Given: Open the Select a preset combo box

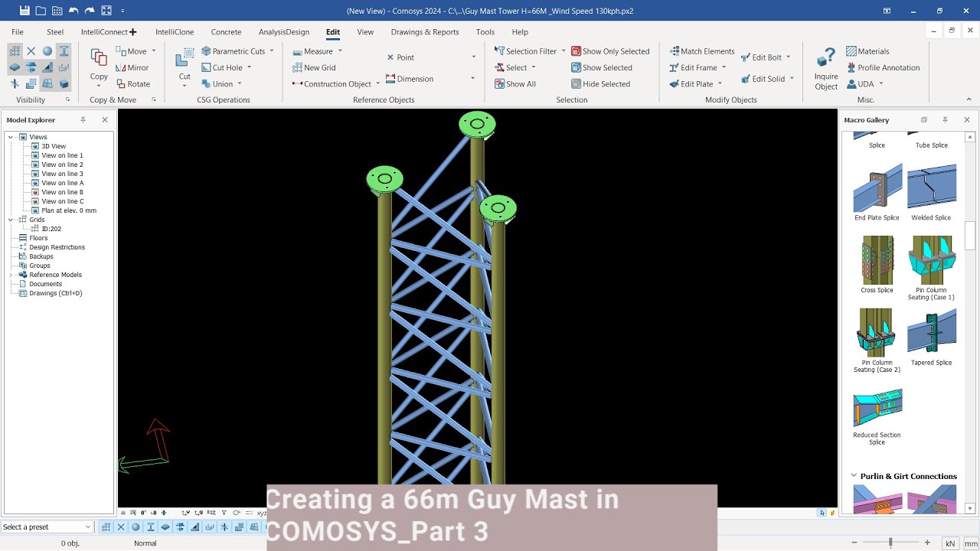Looking at the screenshot, I should click(47, 527).
